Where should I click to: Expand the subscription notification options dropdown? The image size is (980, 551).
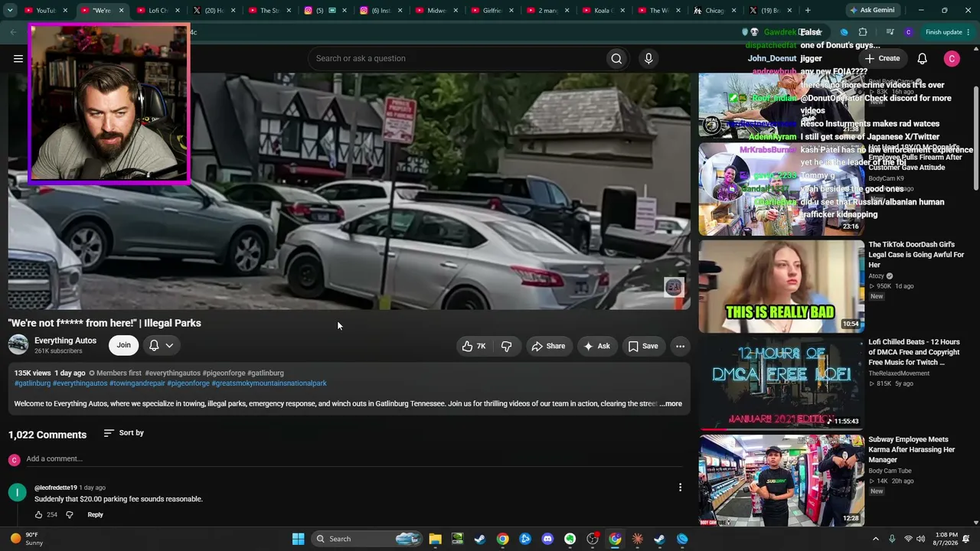[161, 345]
